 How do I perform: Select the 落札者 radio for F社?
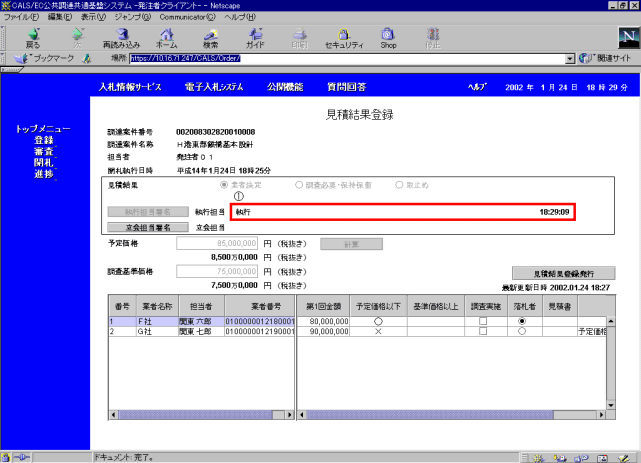click(x=522, y=321)
